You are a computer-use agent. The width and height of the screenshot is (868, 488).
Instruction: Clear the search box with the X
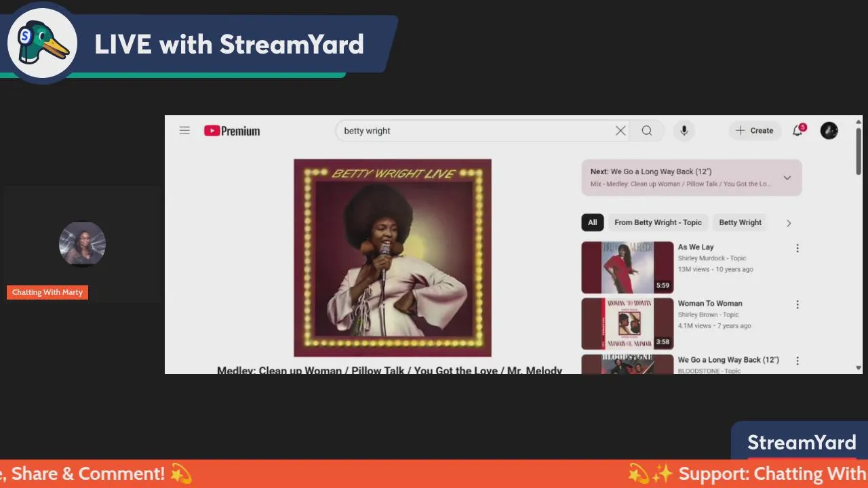(x=620, y=131)
